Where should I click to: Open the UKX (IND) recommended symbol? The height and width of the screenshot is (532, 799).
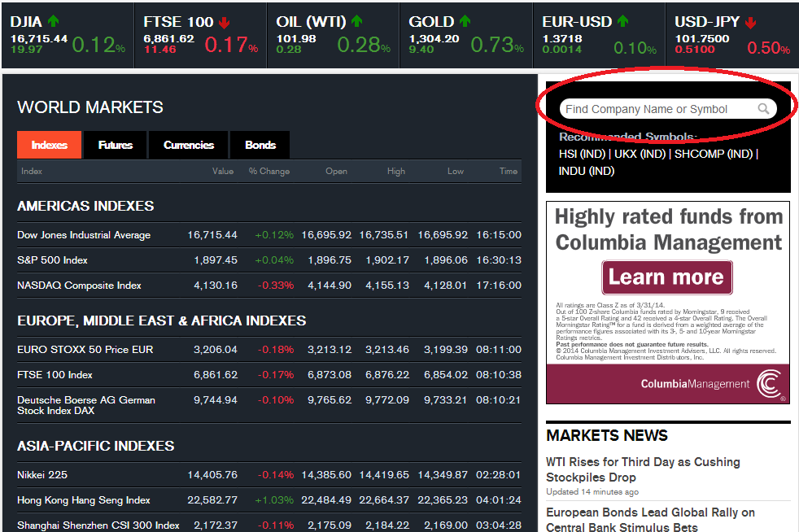pos(640,154)
